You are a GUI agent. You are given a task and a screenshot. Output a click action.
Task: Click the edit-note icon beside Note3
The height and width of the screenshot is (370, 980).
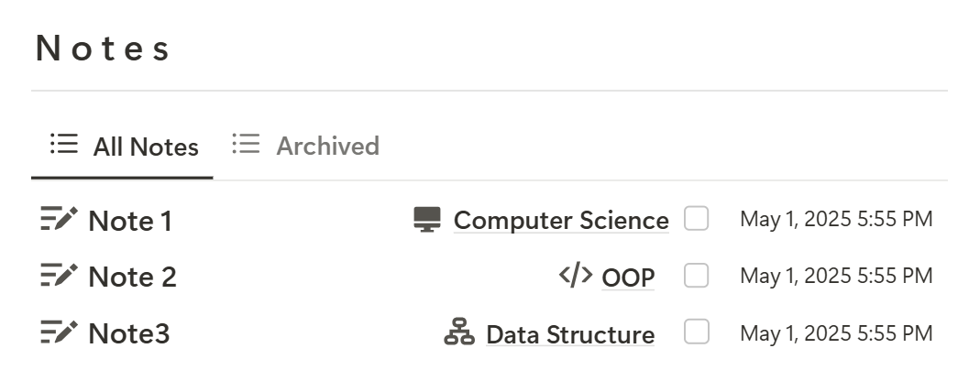coord(60,332)
